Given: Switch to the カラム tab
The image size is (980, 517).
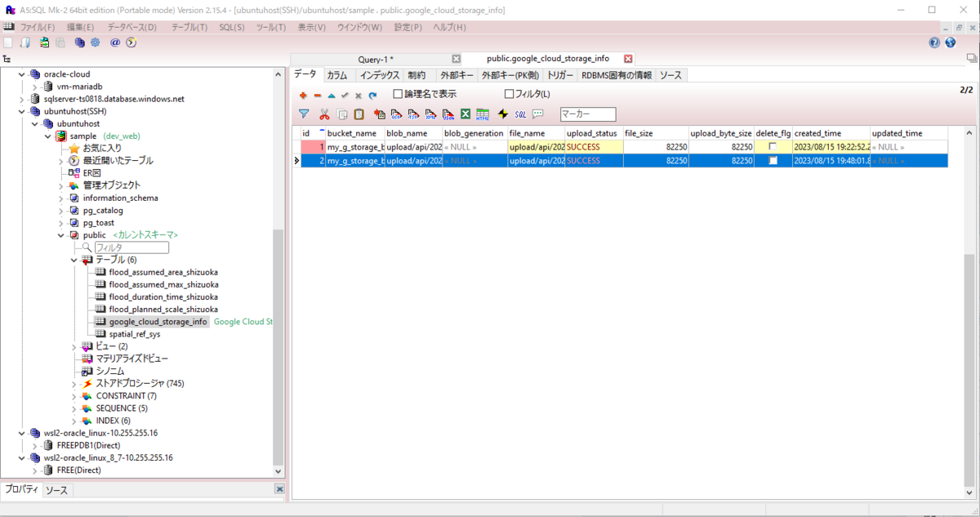Looking at the screenshot, I should tap(337, 74).
